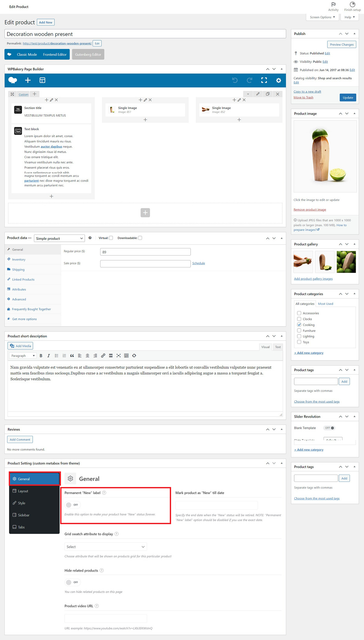Delete the row with its X icon
Screen dimensions: 364x640
[x=277, y=94]
